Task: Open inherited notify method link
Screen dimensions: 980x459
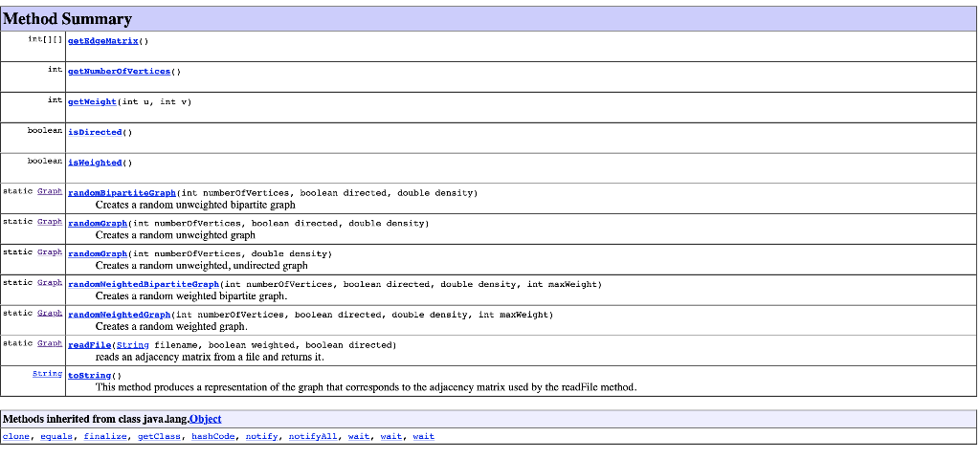Action: pos(262,436)
